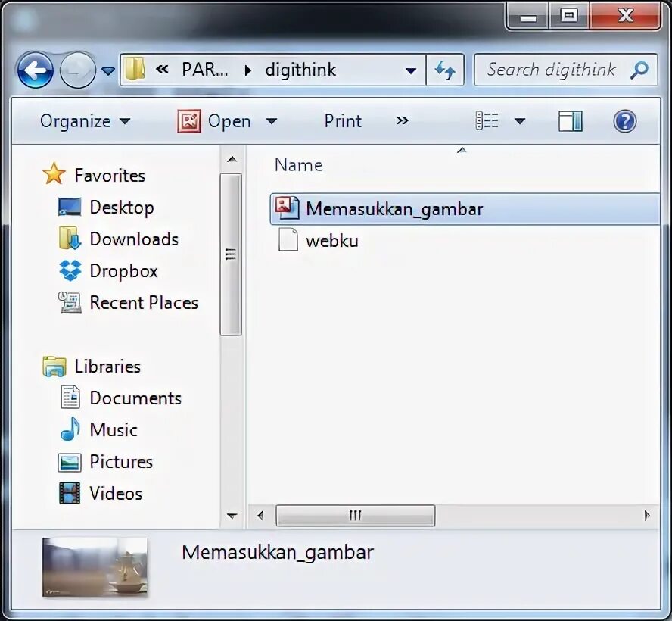
Task: Click the Recent Places icon
Action: pyautogui.click(x=70, y=302)
